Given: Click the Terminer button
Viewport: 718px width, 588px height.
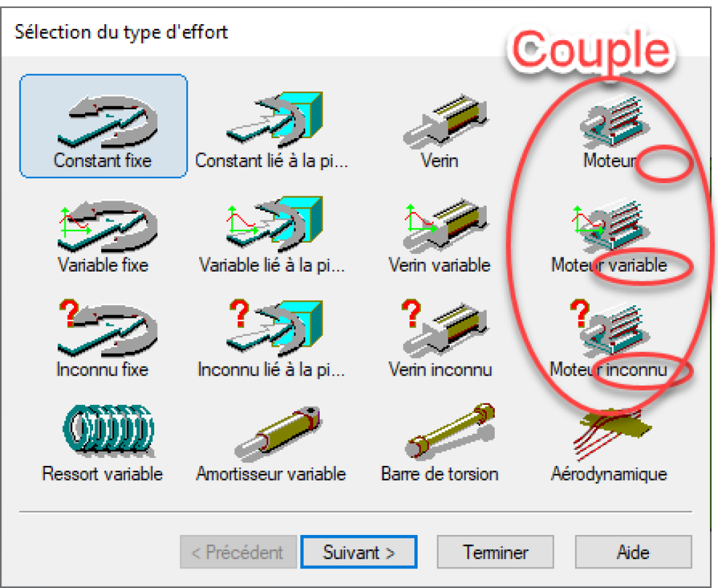Looking at the screenshot, I should (x=495, y=552).
